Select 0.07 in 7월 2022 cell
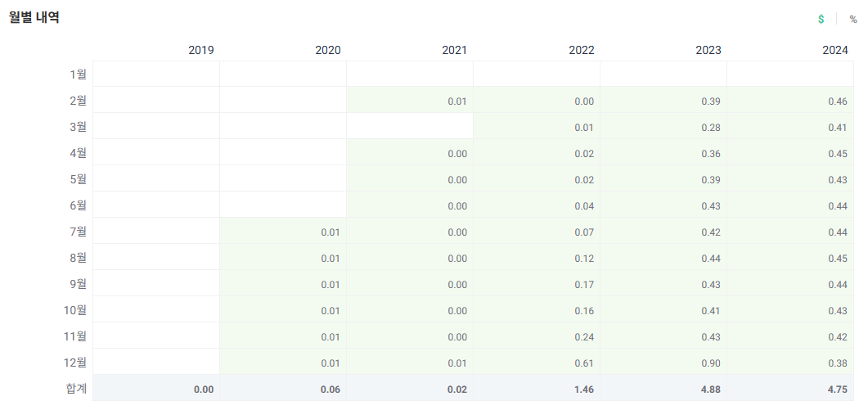The image size is (868, 410). tap(584, 232)
